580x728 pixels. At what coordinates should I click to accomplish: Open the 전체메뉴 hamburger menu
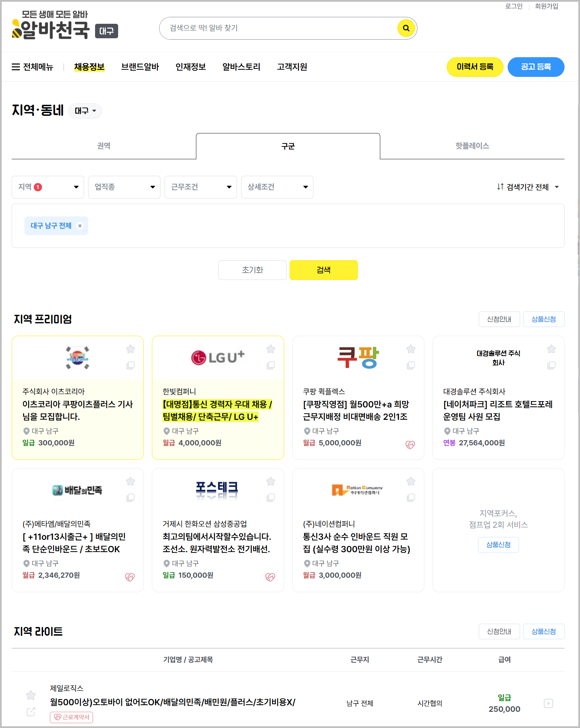click(x=33, y=67)
